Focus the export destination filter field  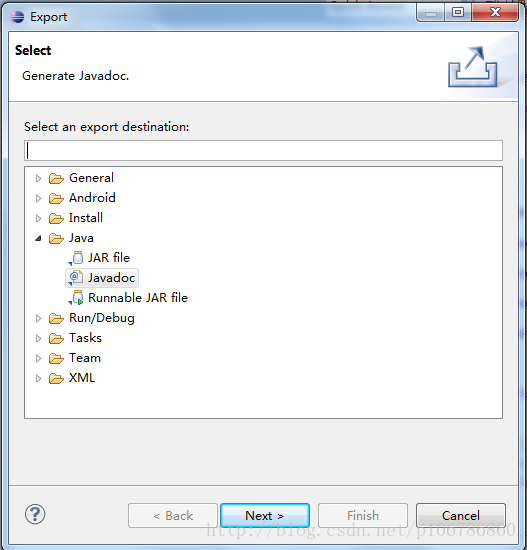click(264, 150)
